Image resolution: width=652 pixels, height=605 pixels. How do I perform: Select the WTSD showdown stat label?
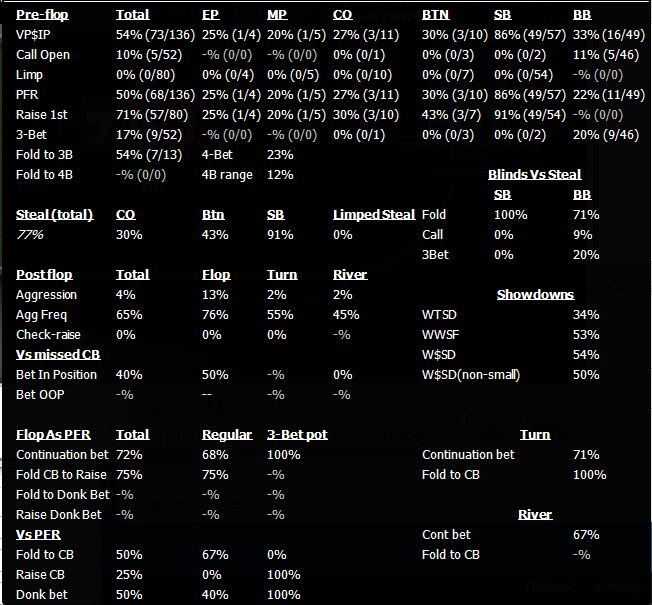440,314
